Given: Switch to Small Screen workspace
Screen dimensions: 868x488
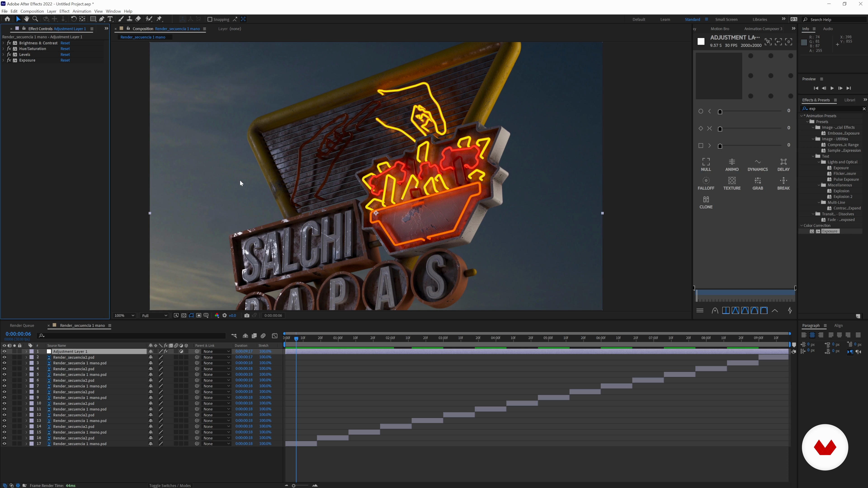Looking at the screenshot, I should [726, 19].
